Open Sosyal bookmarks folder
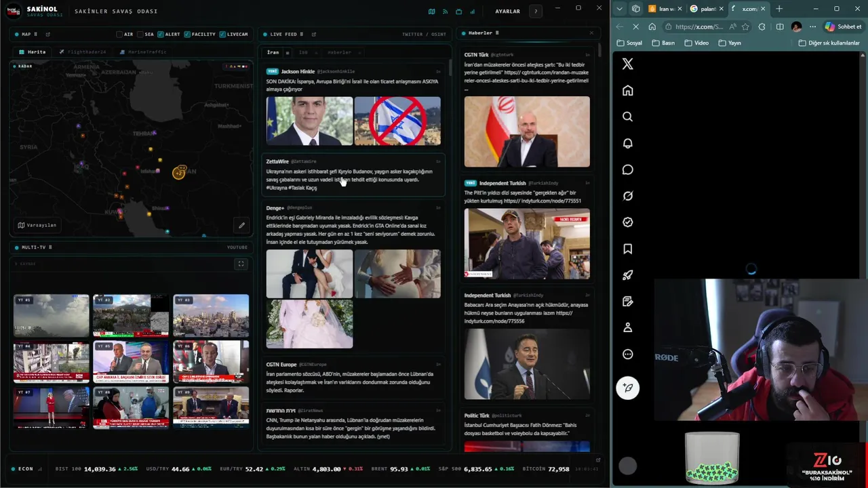The height and width of the screenshot is (488, 868). click(x=629, y=43)
